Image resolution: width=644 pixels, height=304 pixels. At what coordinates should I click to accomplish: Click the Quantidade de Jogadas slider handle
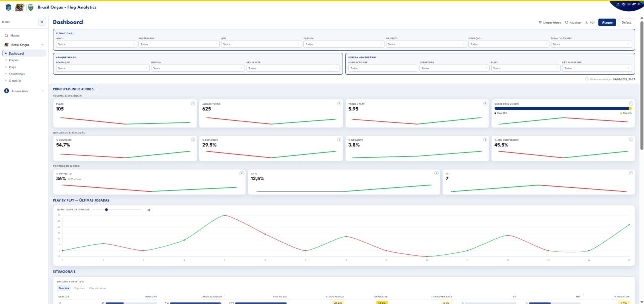[x=106, y=209]
